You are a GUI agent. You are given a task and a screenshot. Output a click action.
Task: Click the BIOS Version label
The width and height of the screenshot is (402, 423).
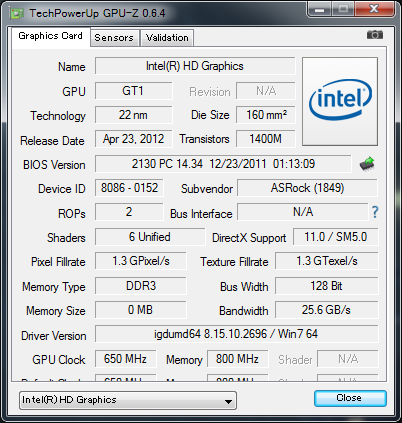tap(54, 165)
